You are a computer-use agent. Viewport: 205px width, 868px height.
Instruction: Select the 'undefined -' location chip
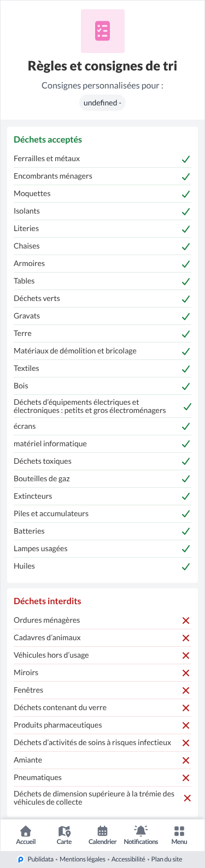(x=102, y=103)
